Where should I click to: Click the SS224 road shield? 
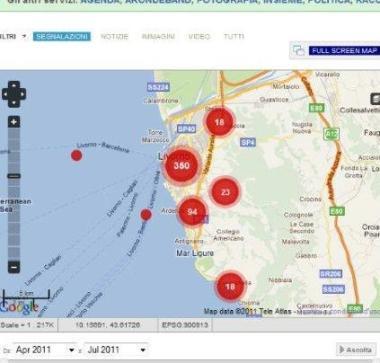(x=158, y=87)
